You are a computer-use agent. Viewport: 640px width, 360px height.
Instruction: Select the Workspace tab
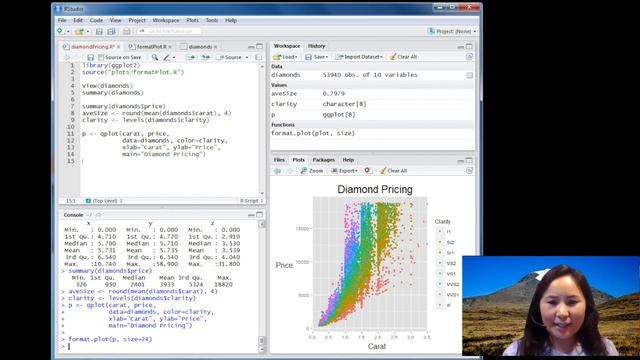pos(287,46)
